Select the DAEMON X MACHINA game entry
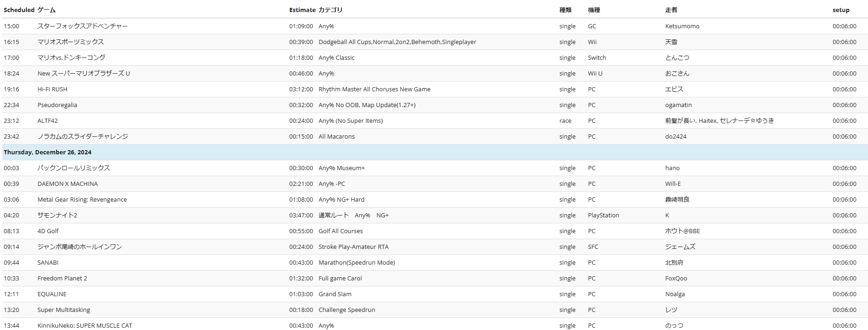This screenshot has height=330, width=868. (68, 184)
